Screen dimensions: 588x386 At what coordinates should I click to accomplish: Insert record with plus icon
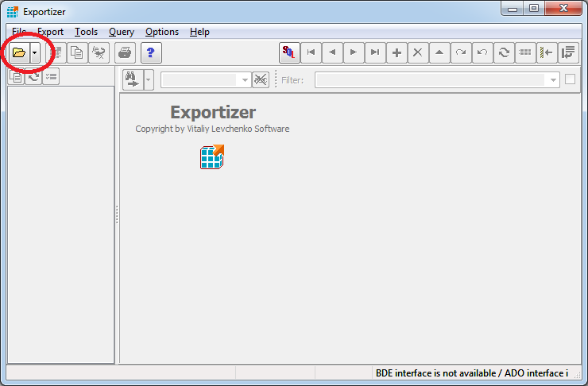coord(397,53)
